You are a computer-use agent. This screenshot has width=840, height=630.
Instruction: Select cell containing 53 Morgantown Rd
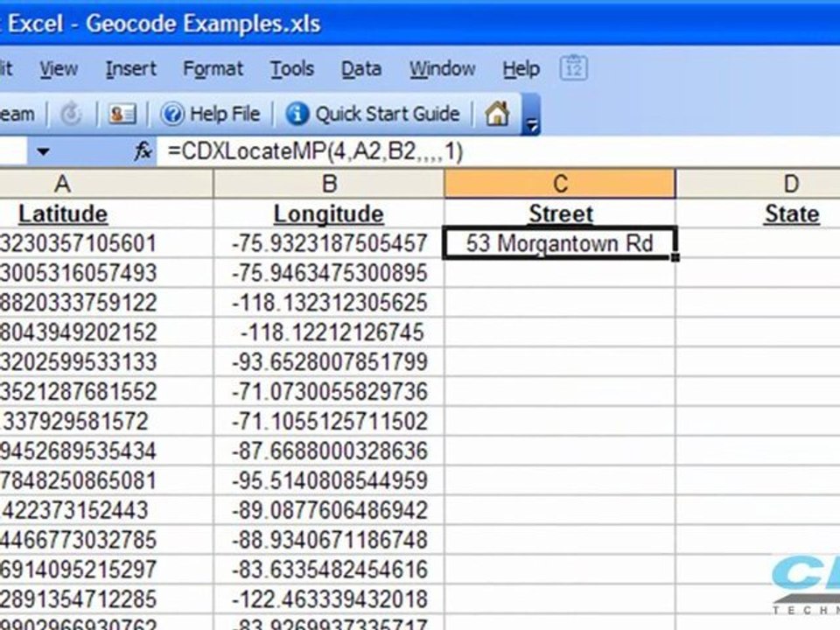point(560,243)
